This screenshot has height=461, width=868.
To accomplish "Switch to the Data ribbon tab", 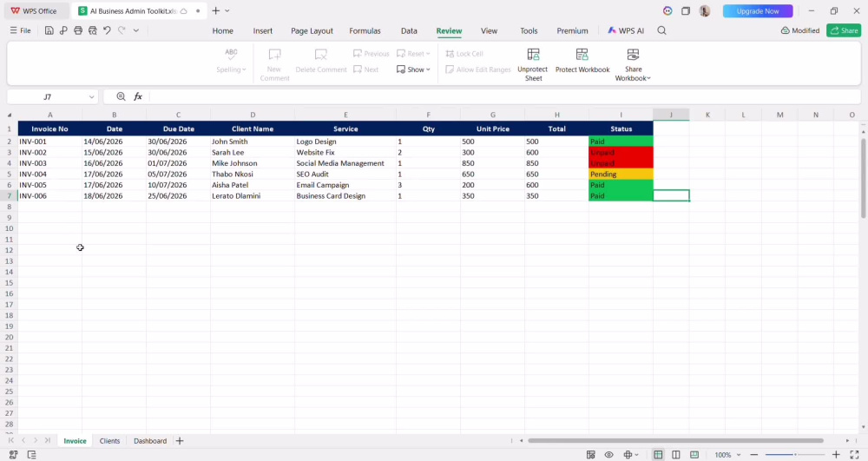I will 409,31.
